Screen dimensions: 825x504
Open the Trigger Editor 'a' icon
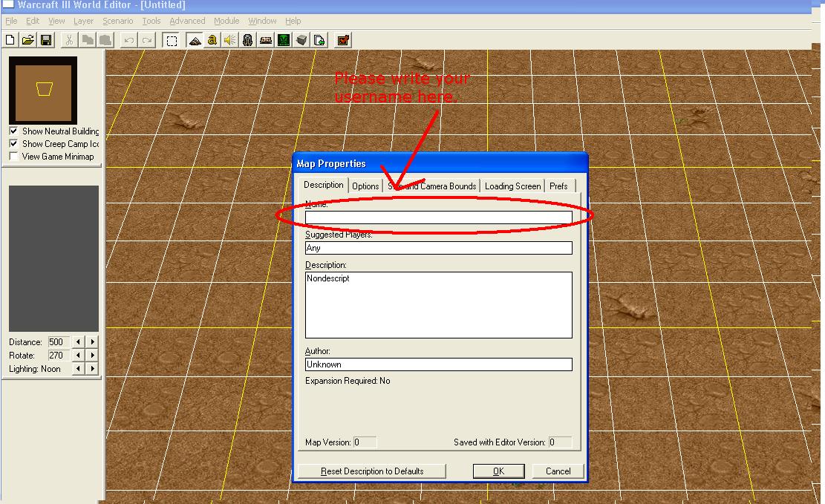coord(212,40)
